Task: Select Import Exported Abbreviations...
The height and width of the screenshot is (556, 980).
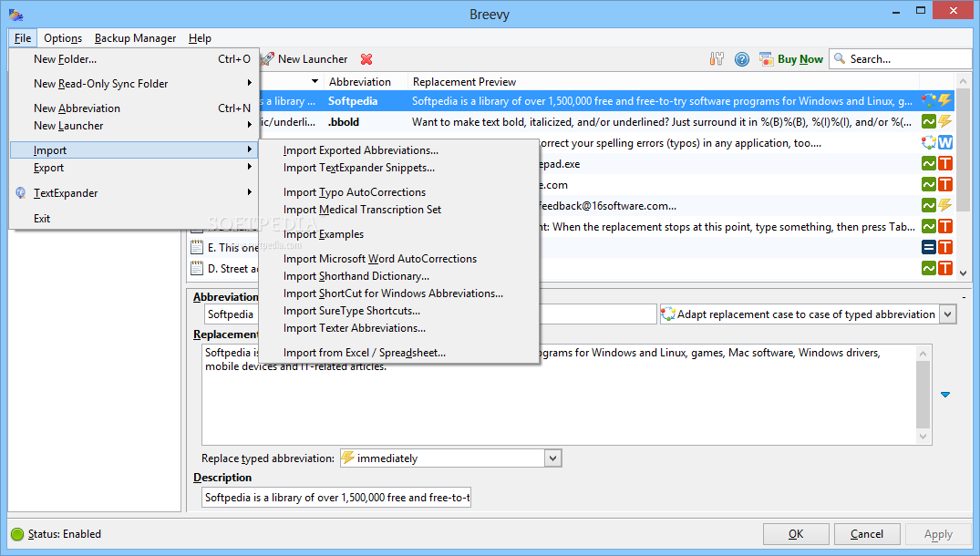Action: pyautogui.click(x=398, y=149)
